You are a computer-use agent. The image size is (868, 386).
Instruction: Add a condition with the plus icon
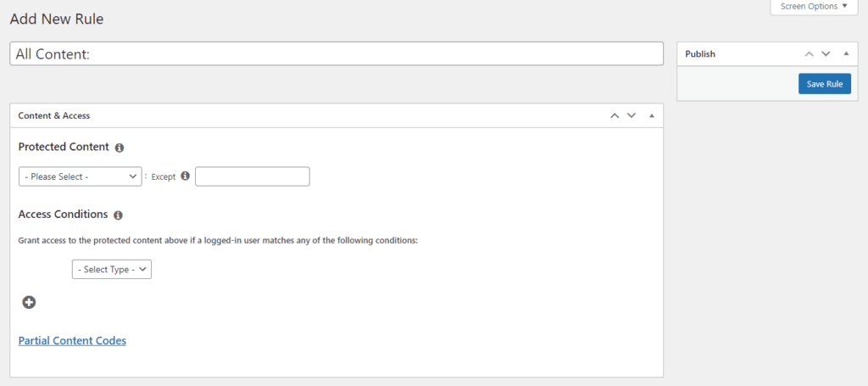(x=29, y=302)
